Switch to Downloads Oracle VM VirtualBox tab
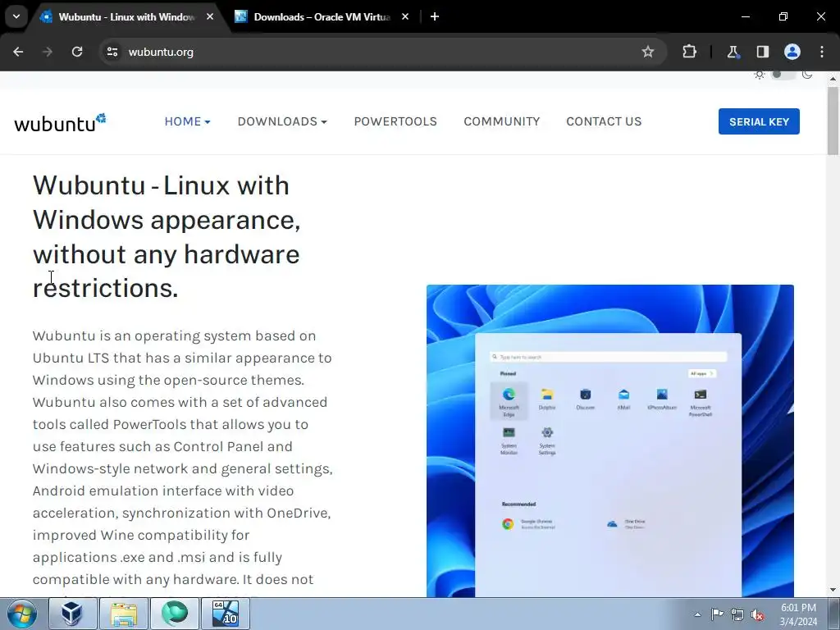This screenshot has width=840, height=630. [x=322, y=16]
